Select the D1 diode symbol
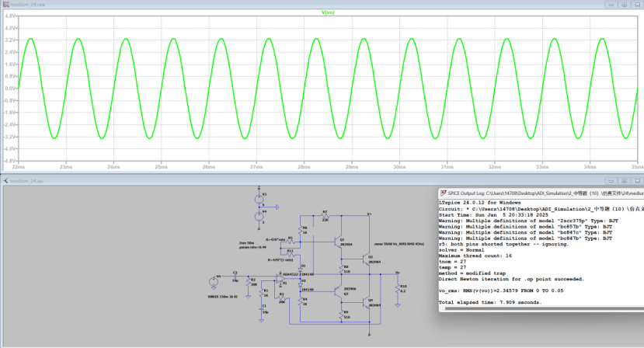 coord(300,270)
